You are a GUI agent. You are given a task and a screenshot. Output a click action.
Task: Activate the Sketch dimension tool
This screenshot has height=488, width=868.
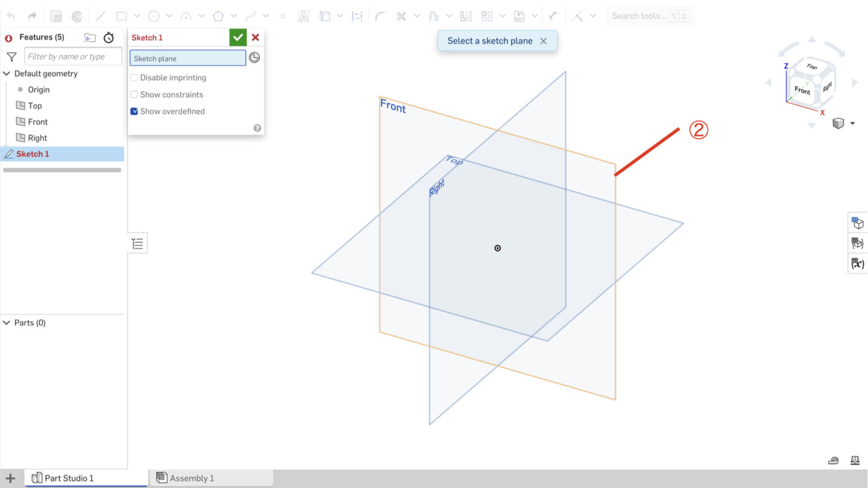coord(357,16)
